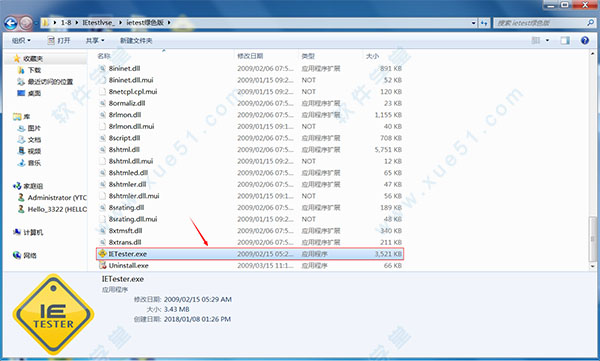Viewport: 600px width, 361px height.
Task: Select the file 8rlmon.dll
Action: 125,115
